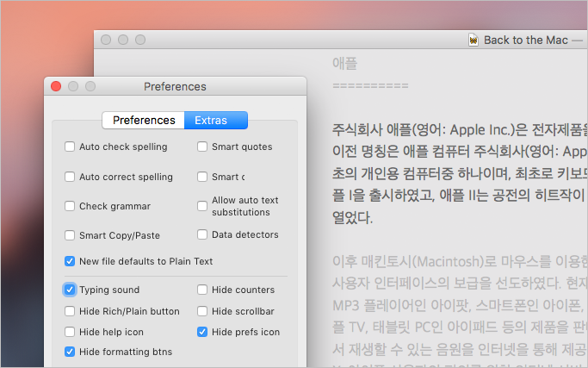Click the dimmed line starting with 서 재생할 수 있는
Image resolution: width=588 pixels, height=368 pixels.
pos(460,350)
